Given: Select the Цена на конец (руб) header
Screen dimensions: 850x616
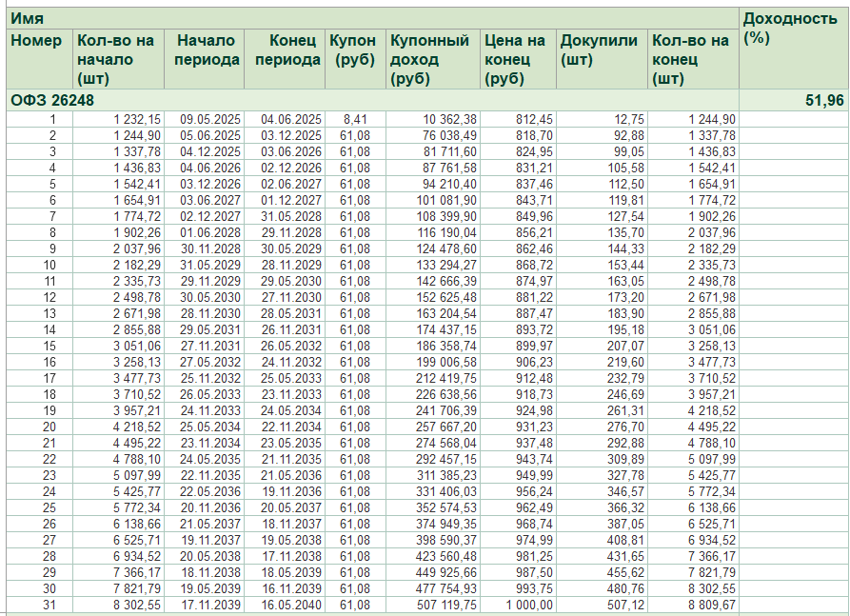Looking at the screenshot, I should click(515, 59).
